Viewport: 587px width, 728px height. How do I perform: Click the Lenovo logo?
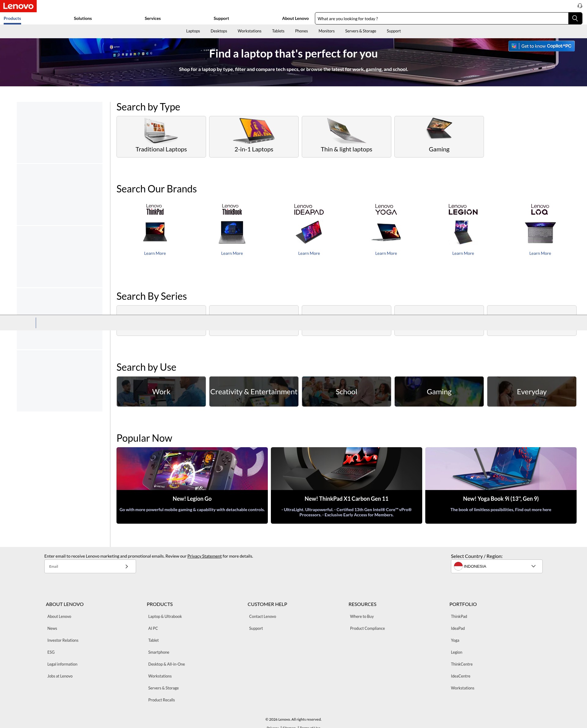(18, 6)
